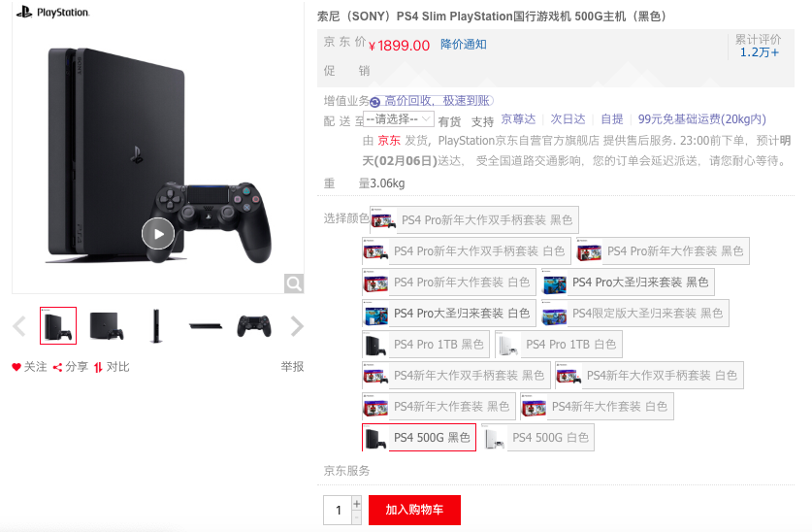Choose PS4 Pro大圣归来套装 黑色 variant
The image size is (812, 532).
628,283
